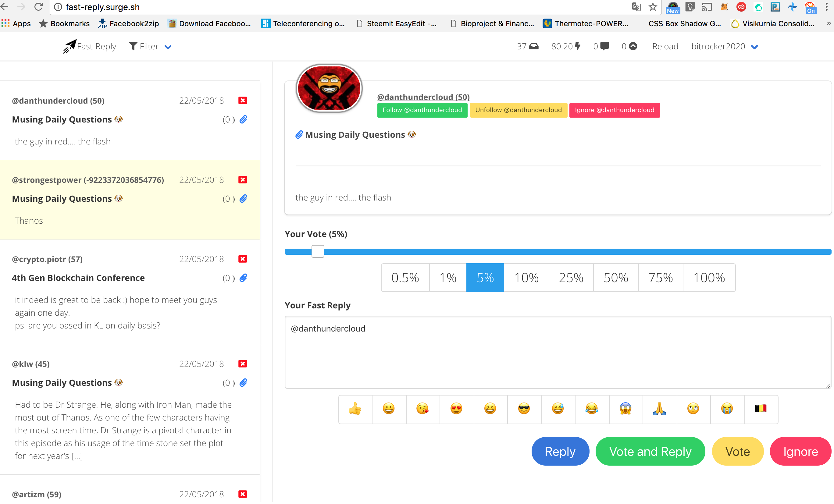Image resolution: width=834 pixels, height=504 pixels.
Task: Open the Bookmarks folder in the bookmarks bar
Action: coord(64,23)
